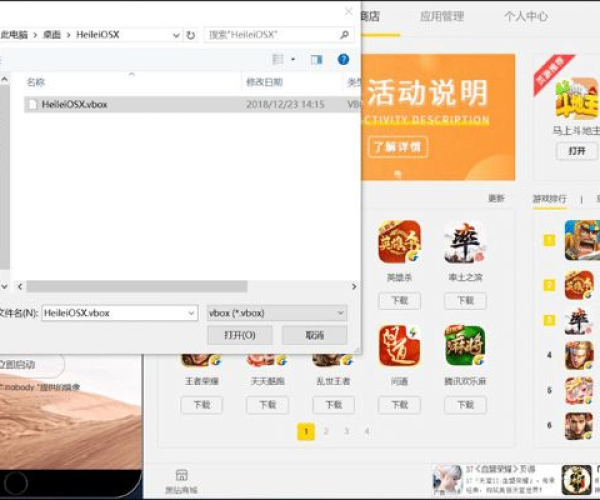The height and width of the screenshot is (500, 600).
Task: Download 率土之滨 with 下载 button
Action: 465,301
